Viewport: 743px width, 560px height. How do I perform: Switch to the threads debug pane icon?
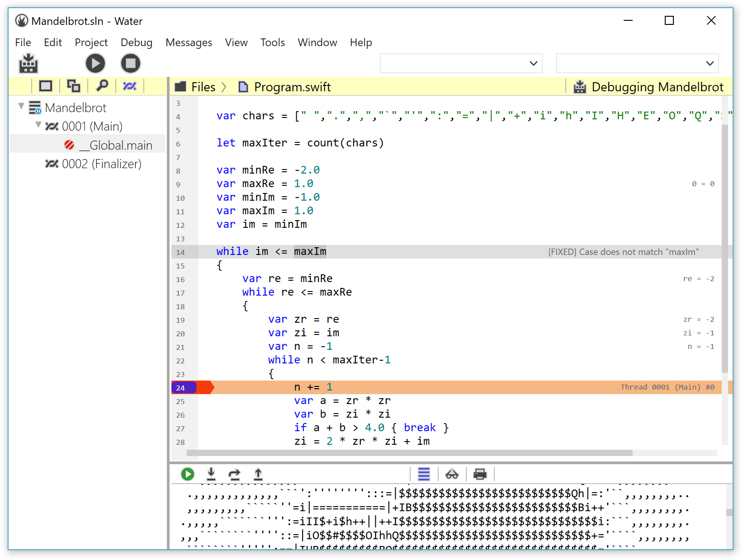(130, 86)
